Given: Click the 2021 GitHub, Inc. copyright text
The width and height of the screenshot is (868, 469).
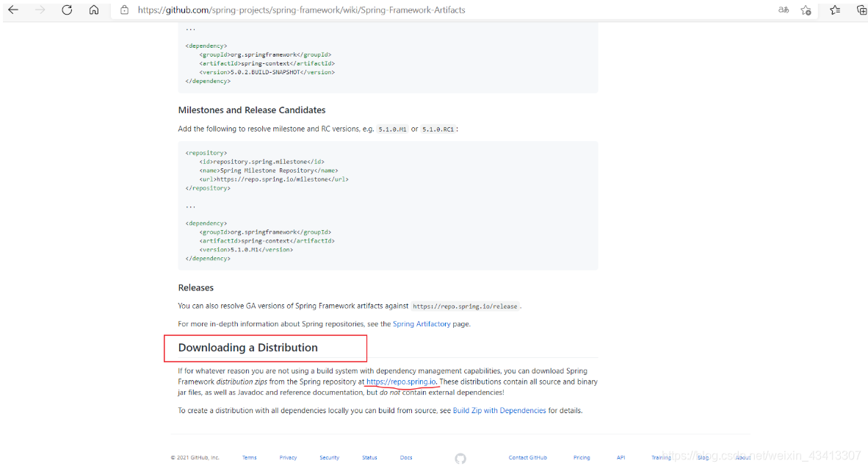Looking at the screenshot, I should (195, 457).
